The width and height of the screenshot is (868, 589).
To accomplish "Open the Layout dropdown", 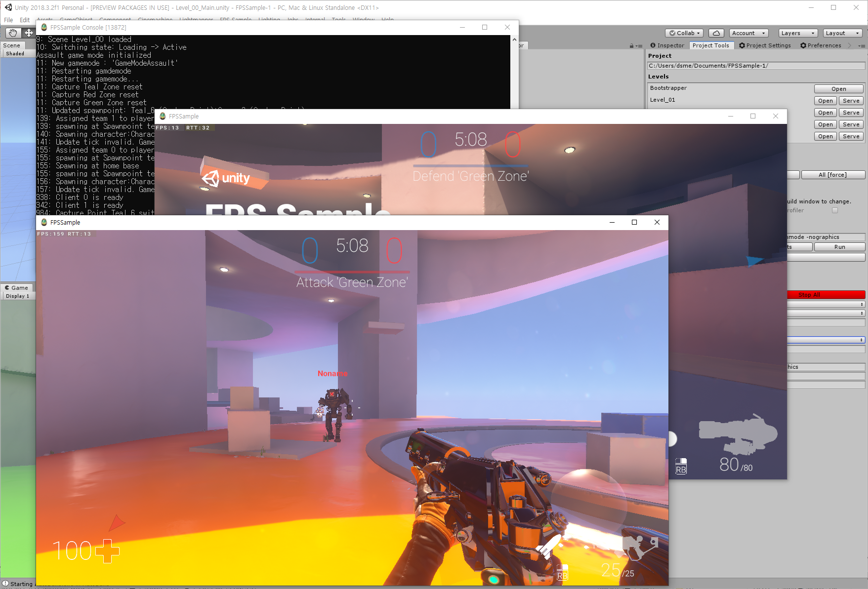I will click(843, 33).
